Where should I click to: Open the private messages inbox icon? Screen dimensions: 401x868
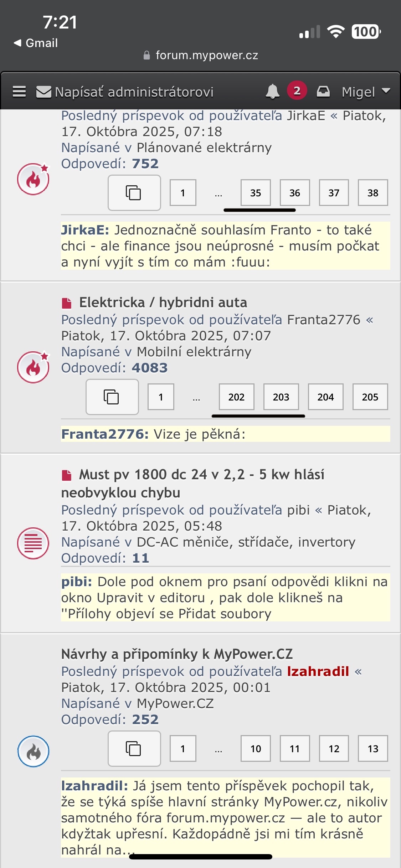[323, 92]
